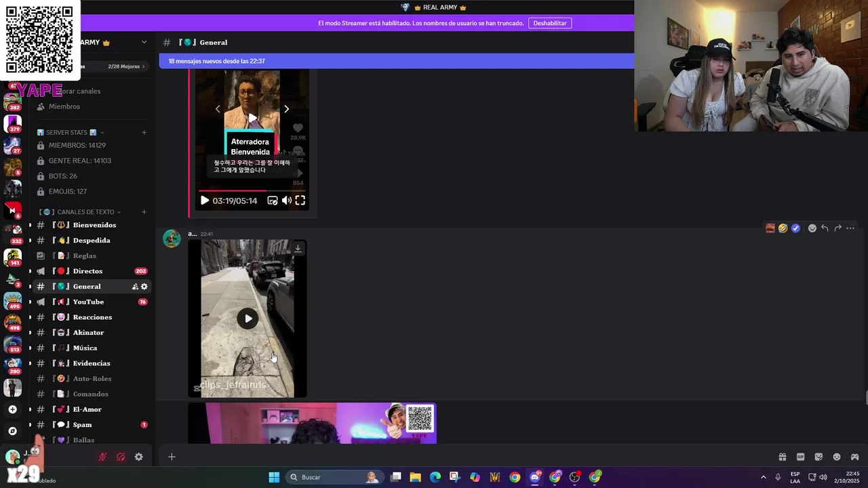
Task: Toggle microphone mute in user panel
Action: coord(102,457)
